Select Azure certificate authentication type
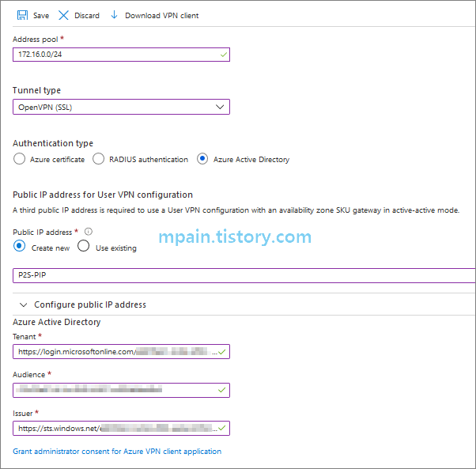This screenshot has height=469, width=476. click(20, 159)
